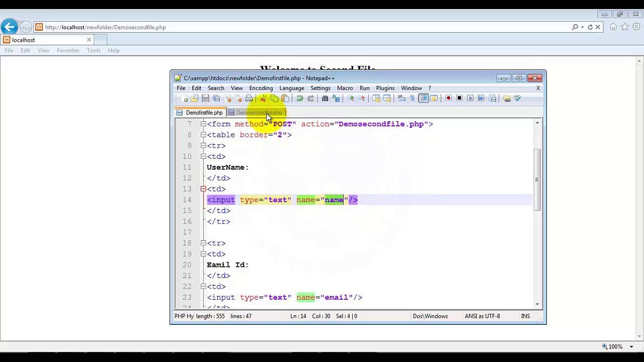Open the Internet Explorer Favorites menu

[x=68, y=50]
